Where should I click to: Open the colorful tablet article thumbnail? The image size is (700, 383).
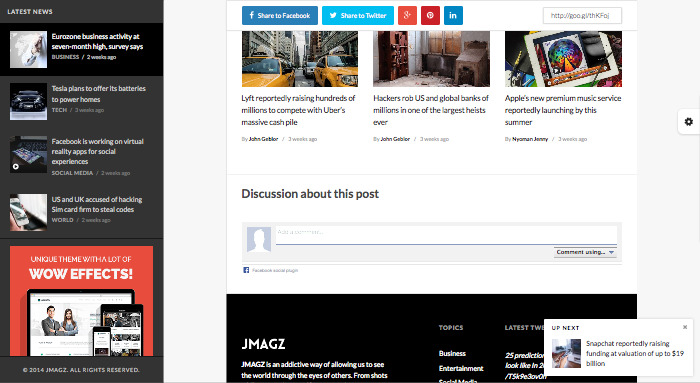pyautogui.click(x=563, y=58)
